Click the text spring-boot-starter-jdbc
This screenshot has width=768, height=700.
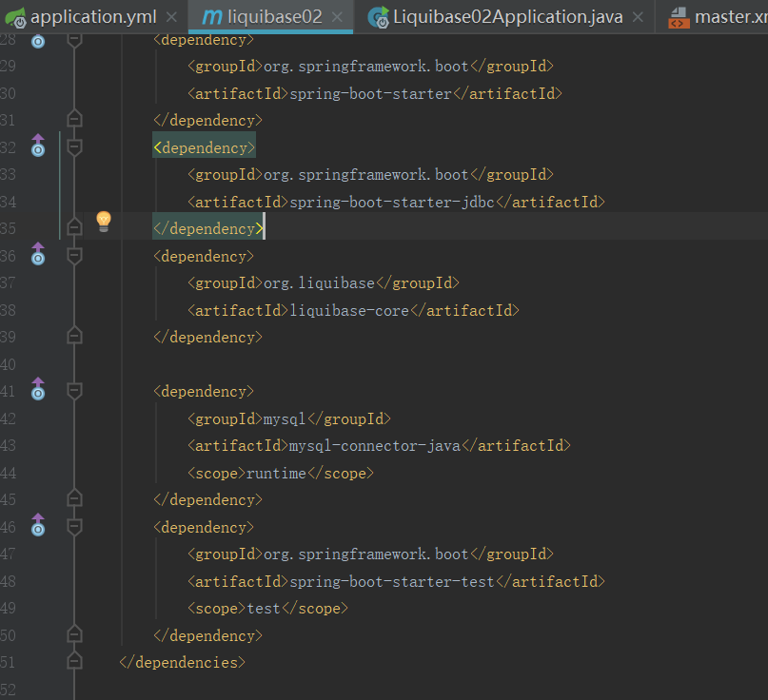coord(392,202)
